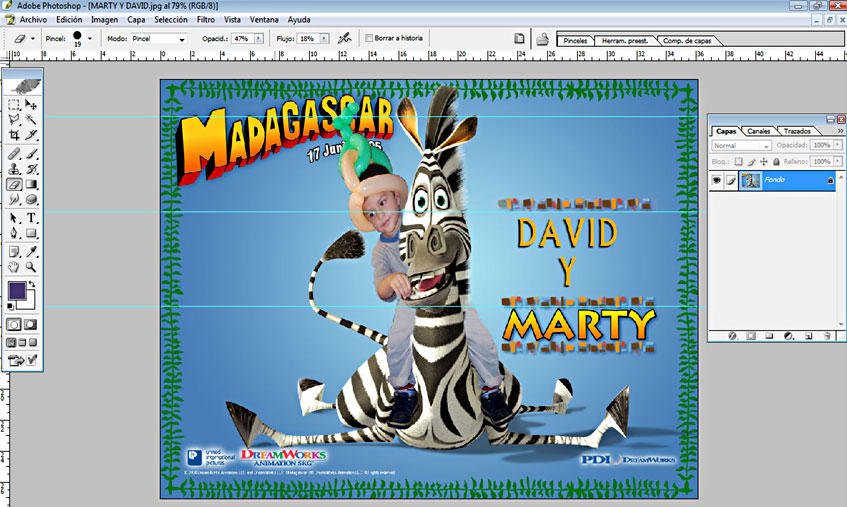Screen dimensions: 847x507
Task: Create new fill or adjustment layer
Action: coord(788,336)
